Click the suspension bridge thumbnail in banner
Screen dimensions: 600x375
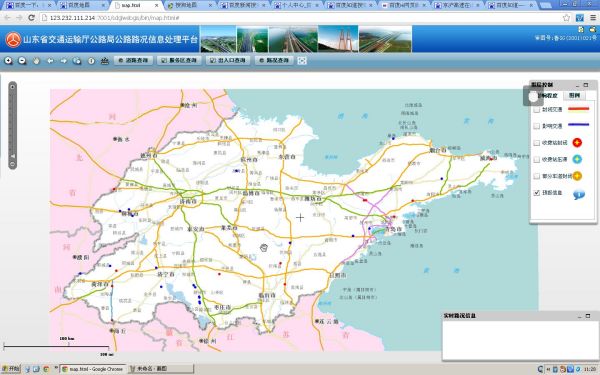pyautogui.click(x=338, y=39)
